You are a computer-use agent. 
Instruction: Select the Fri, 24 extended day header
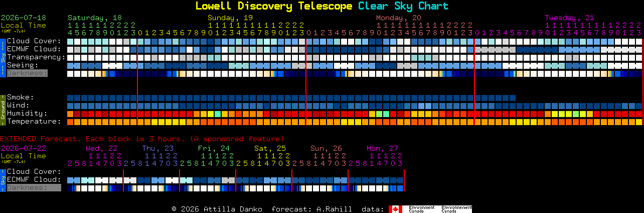(214, 148)
